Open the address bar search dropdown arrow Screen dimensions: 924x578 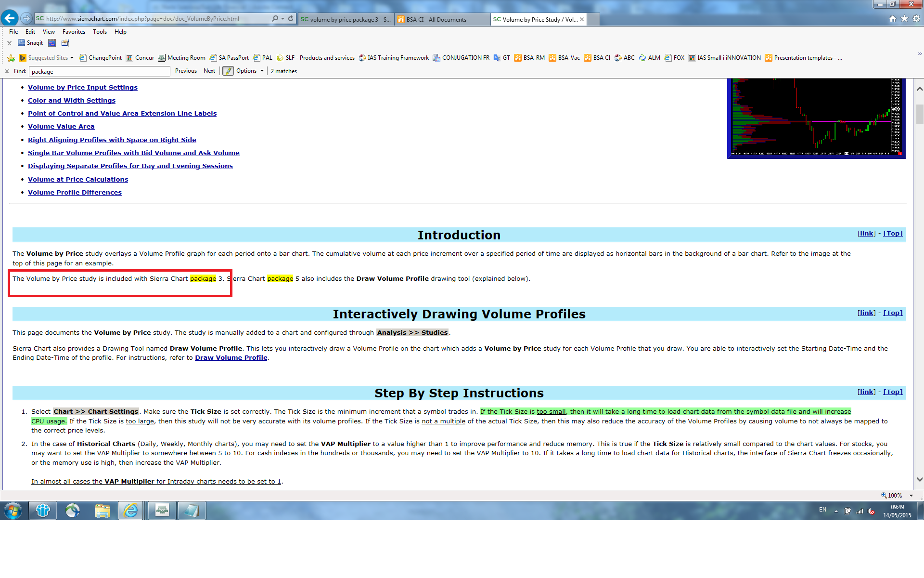tap(283, 19)
